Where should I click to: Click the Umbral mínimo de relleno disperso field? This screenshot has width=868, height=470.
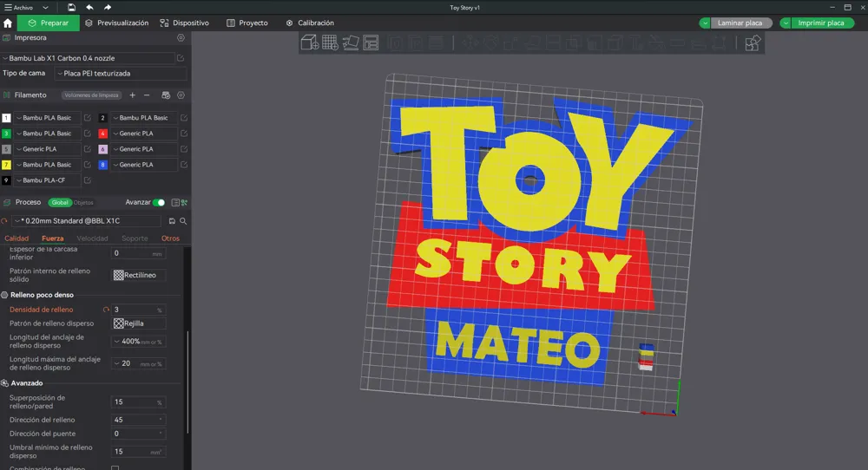coord(138,452)
